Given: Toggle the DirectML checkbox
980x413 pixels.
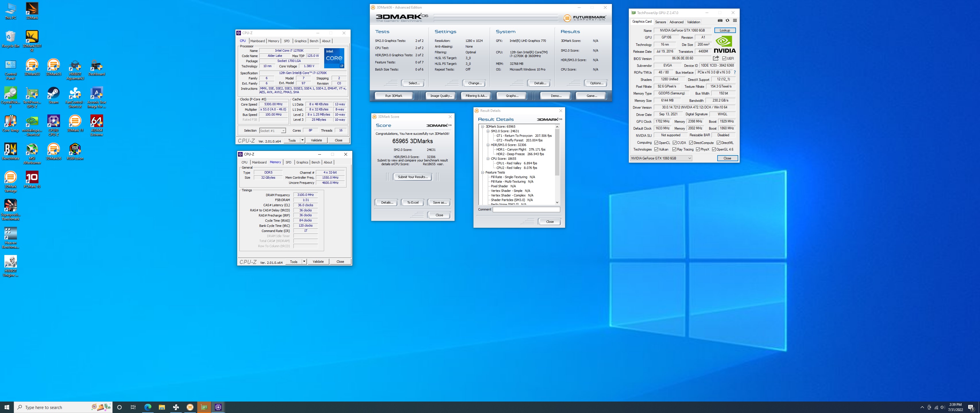Looking at the screenshot, I should pyautogui.click(x=718, y=143).
